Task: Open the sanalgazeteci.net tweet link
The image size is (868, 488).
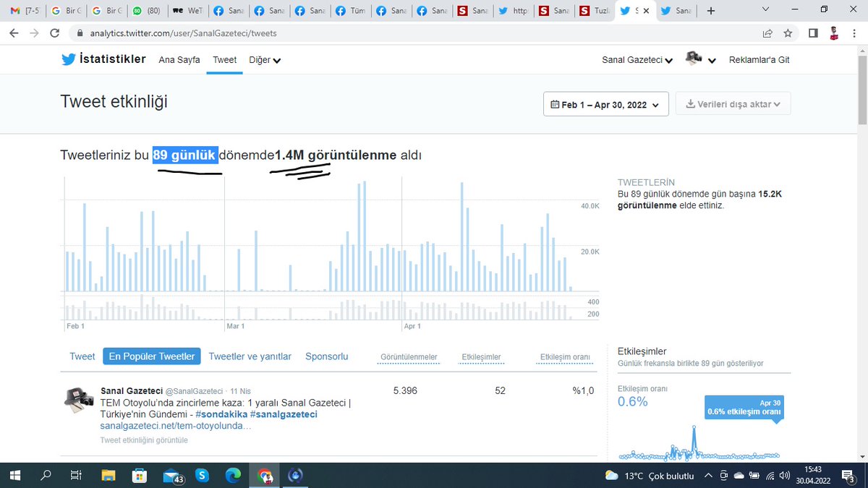Action: 176,426
